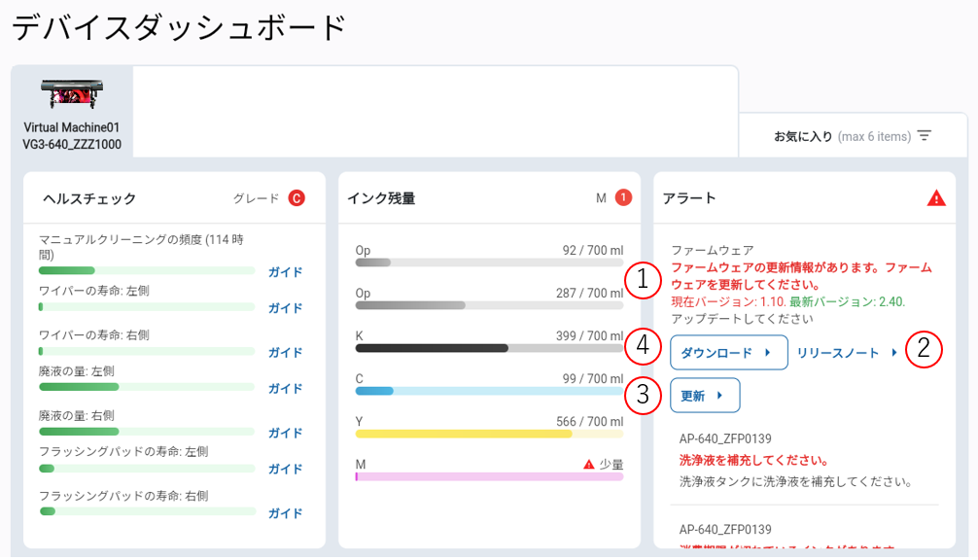978x560 pixels.
Task: Open guide for left waste fluid amount
Action: tap(285, 389)
